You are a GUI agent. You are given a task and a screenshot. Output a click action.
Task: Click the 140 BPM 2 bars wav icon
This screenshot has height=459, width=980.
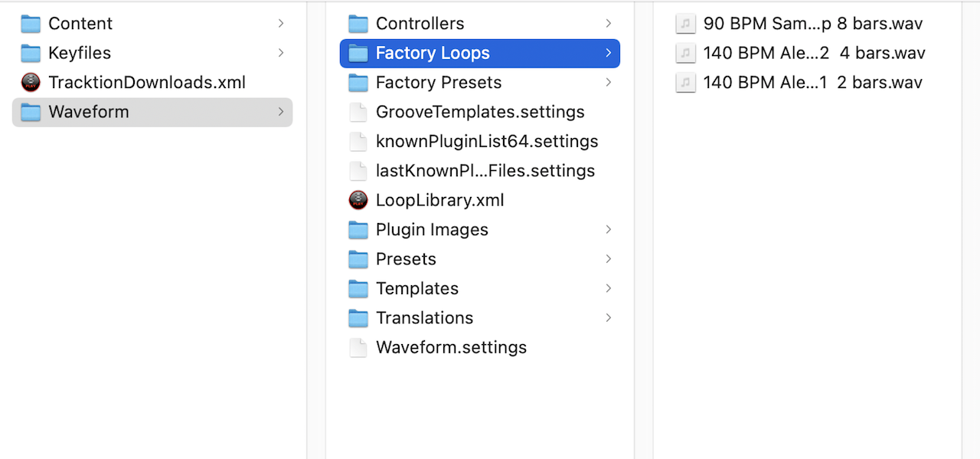point(685,82)
